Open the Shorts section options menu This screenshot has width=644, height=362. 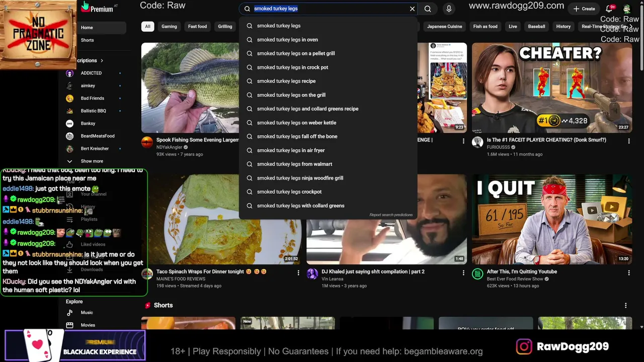pos(625,305)
